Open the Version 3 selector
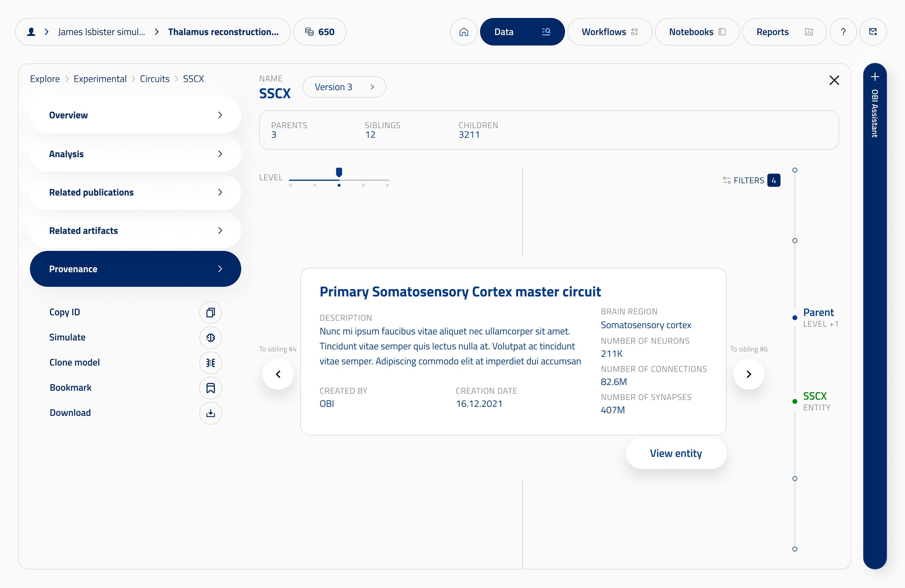 pyautogui.click(x=344, y=87)
